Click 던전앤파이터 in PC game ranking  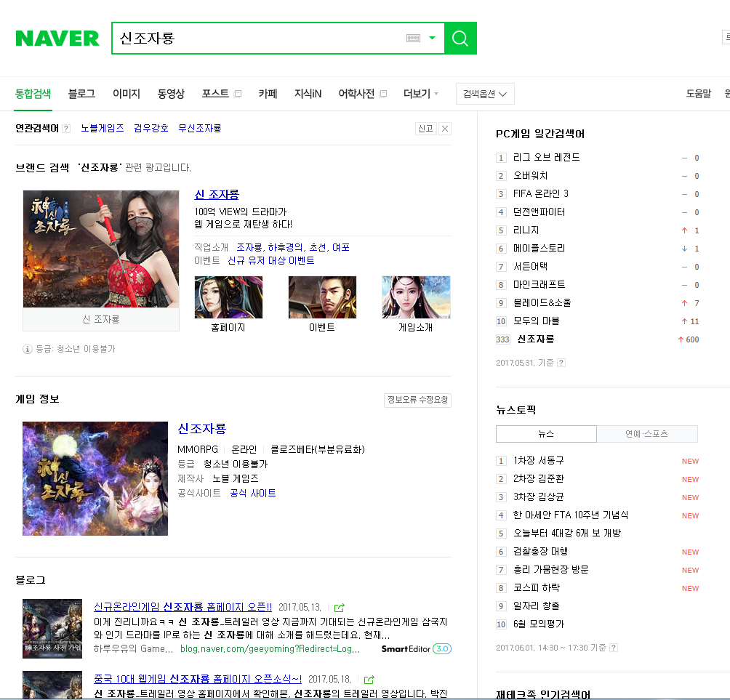tap(539, 212)
